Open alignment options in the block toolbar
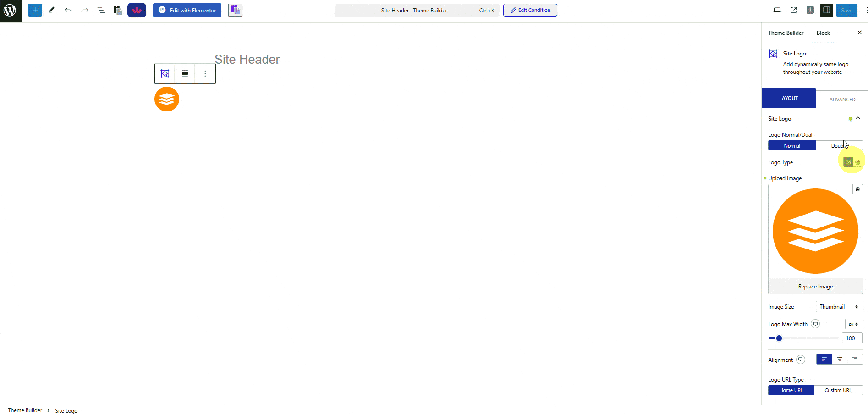The image size is (868, 415). tap(185, 73)
